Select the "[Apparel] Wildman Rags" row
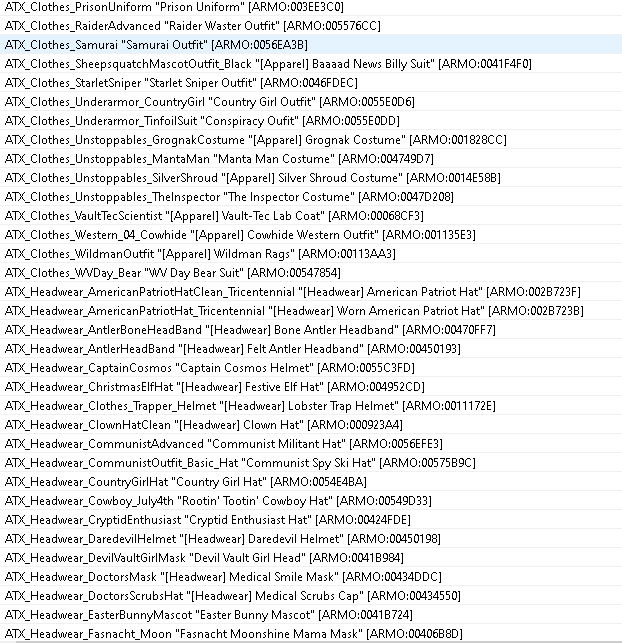 pyautogui.click(x=311, y=253)
